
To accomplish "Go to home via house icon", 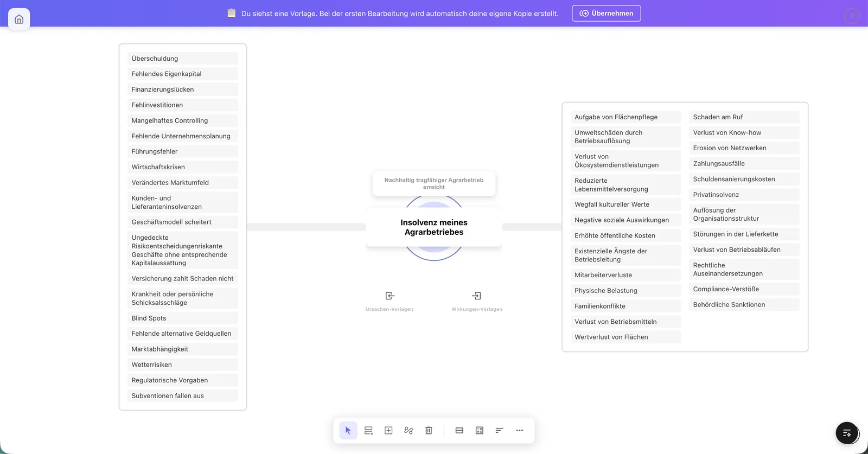I will click(19, 19).
